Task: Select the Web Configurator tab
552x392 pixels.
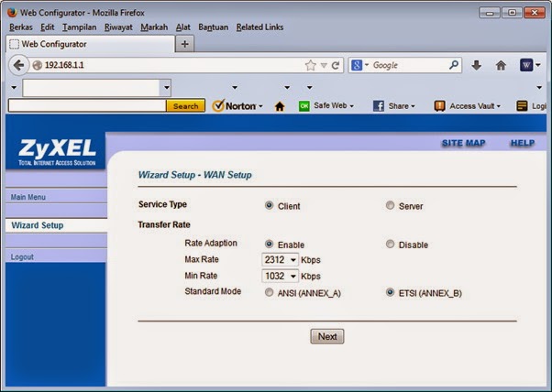Action: coord(90,44)
